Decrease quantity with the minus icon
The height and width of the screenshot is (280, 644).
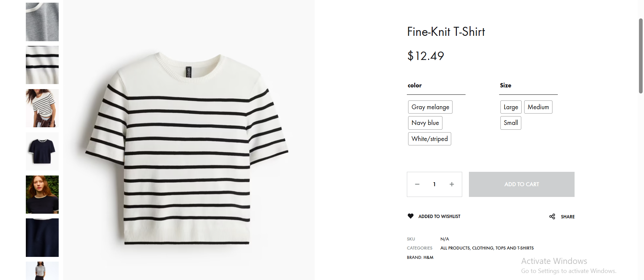tap(417, 184)
